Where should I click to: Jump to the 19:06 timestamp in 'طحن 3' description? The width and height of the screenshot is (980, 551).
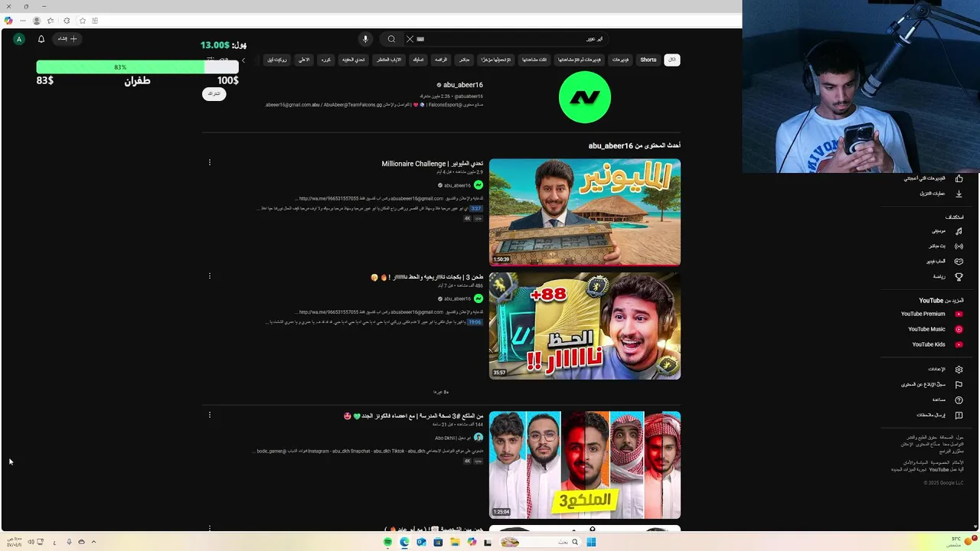pyautogui.click(x=475, y=322)
